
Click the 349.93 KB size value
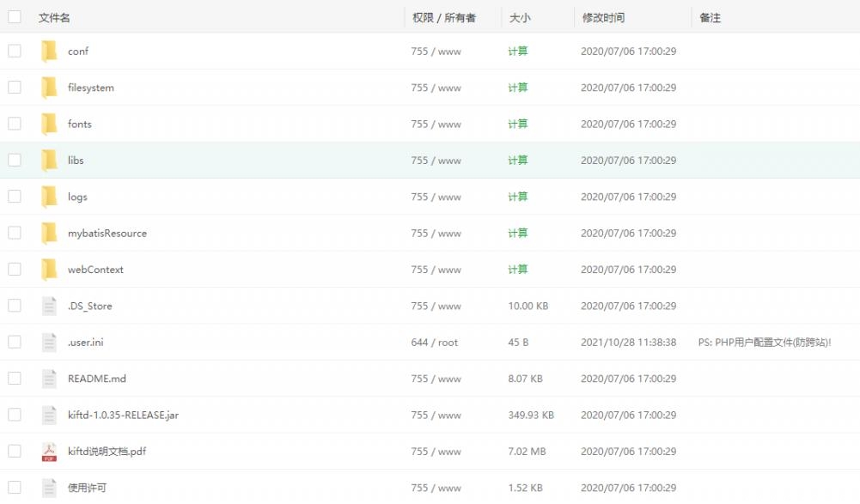(x=531, y=416)
